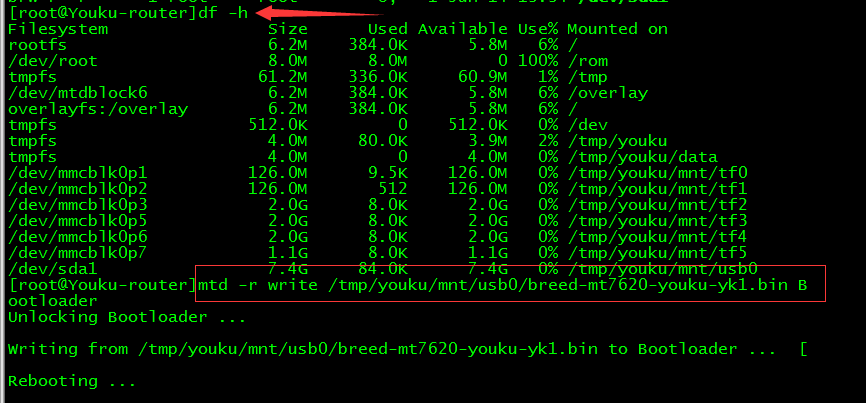Screen dimensions: 866x403
Task: Click the Mounted on column header
Action: (x=617, y=29)
